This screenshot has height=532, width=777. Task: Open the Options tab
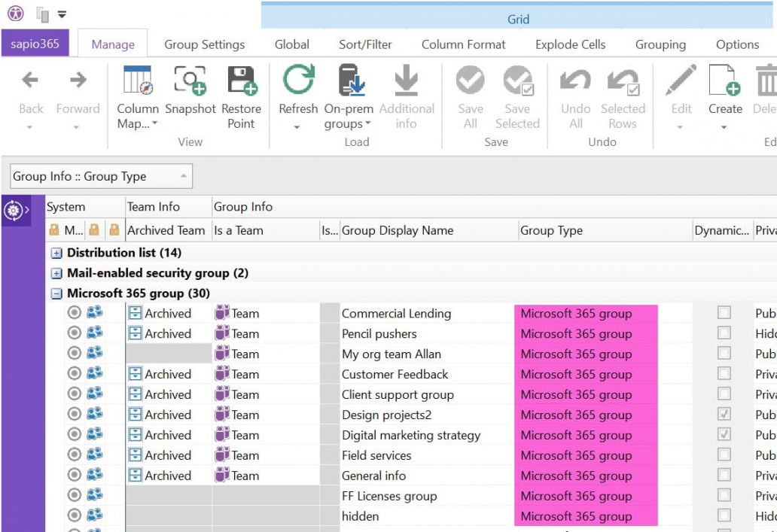point(737,44)
